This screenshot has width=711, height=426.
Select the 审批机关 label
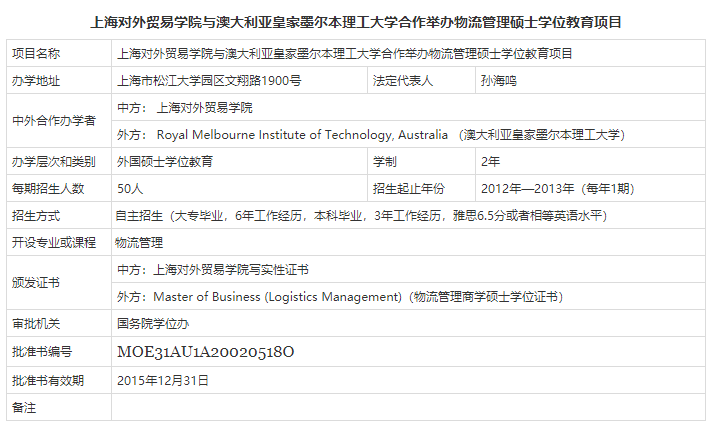(x=36, y=324)
